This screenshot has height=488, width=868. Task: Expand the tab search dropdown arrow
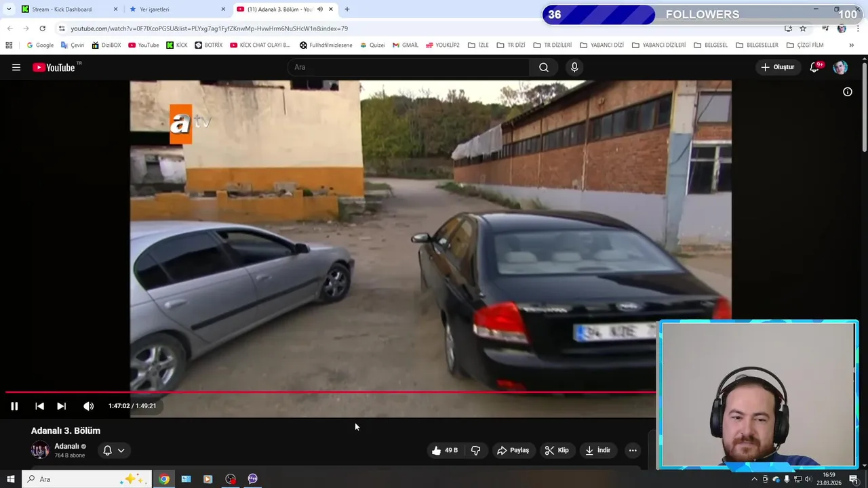click(x=8, y=9)
